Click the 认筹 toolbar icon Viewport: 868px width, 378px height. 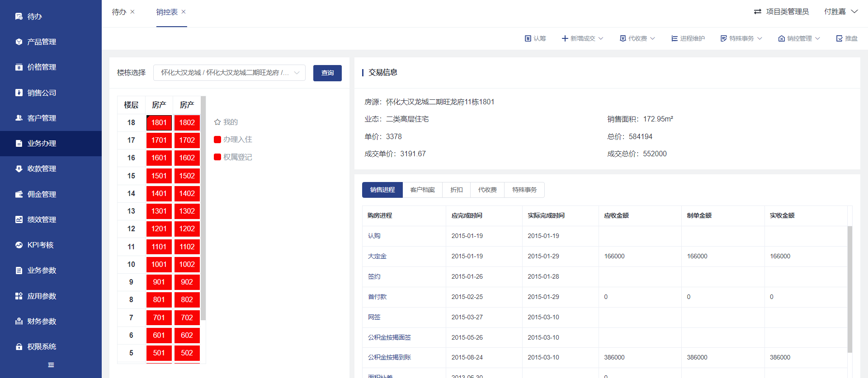528,38
